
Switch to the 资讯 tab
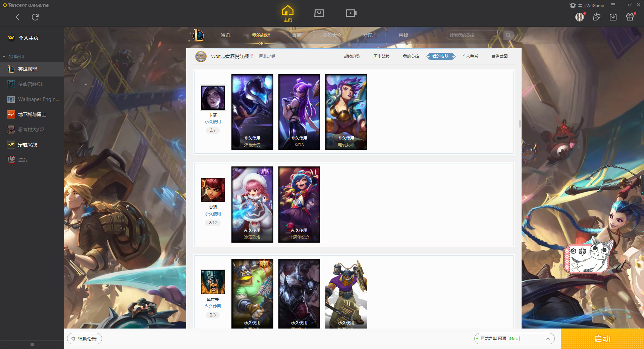pos(225,35)
